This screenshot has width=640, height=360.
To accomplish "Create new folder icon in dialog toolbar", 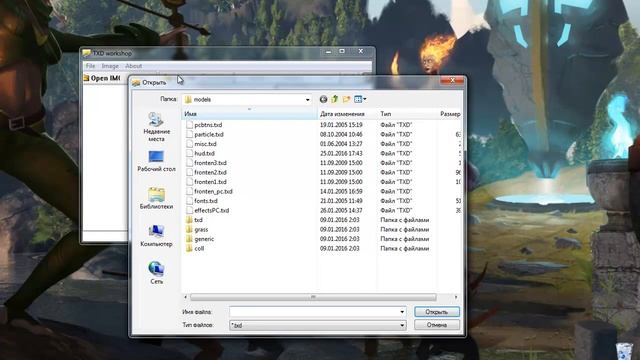I will 346,99.
